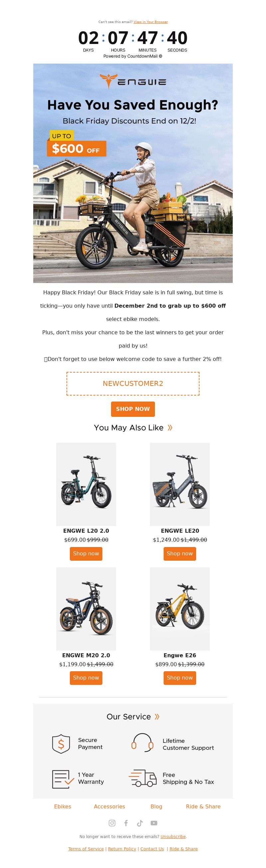Expand the You May Also Like chevrons
Screen dimensions: 266x868
coord(170,428)
